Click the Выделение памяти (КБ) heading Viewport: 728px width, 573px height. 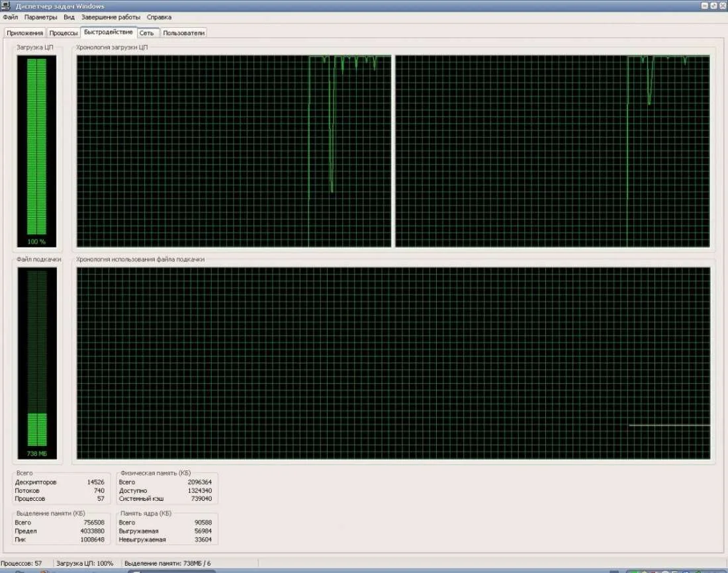(50, 513)
